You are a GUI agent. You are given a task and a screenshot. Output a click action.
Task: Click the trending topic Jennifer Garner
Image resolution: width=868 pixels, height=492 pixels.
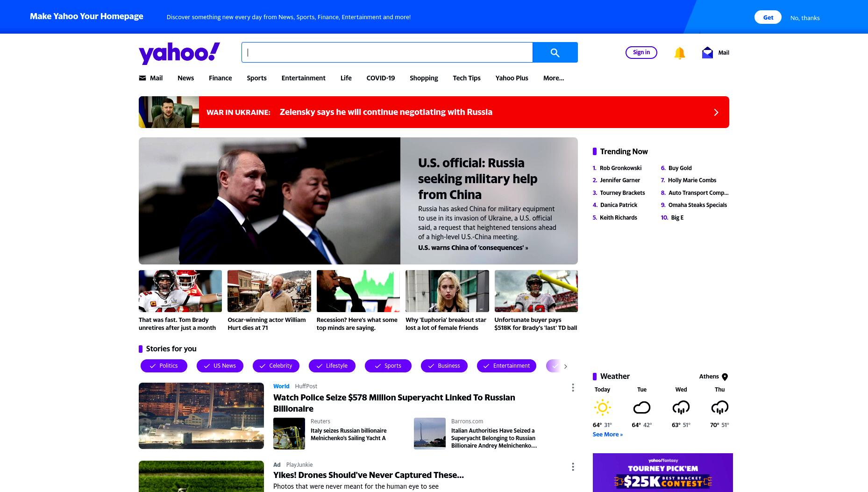coord(620,180)
